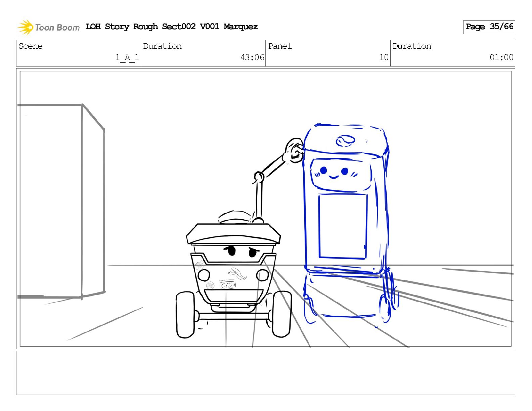Click the 'Duration' label next to Panel
Image resolution: width=532 pixels, height=411 pixels.
[x=412, y=46]
